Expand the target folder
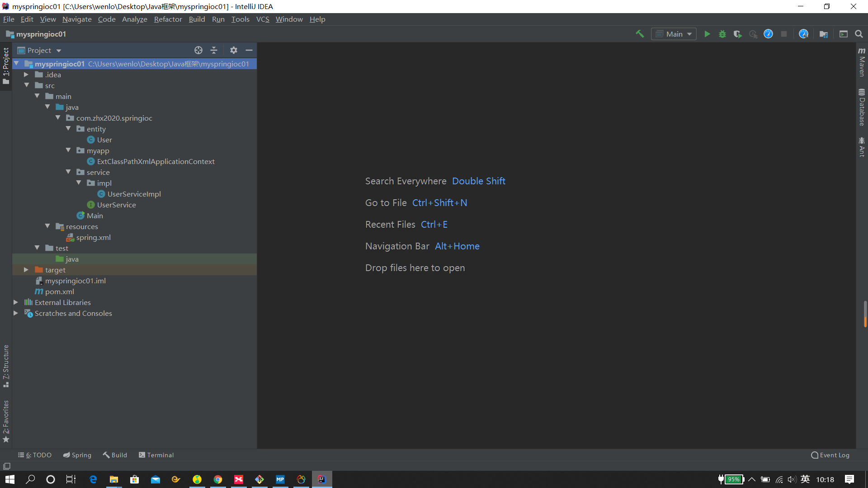The image size is (868, 488). 26,270
